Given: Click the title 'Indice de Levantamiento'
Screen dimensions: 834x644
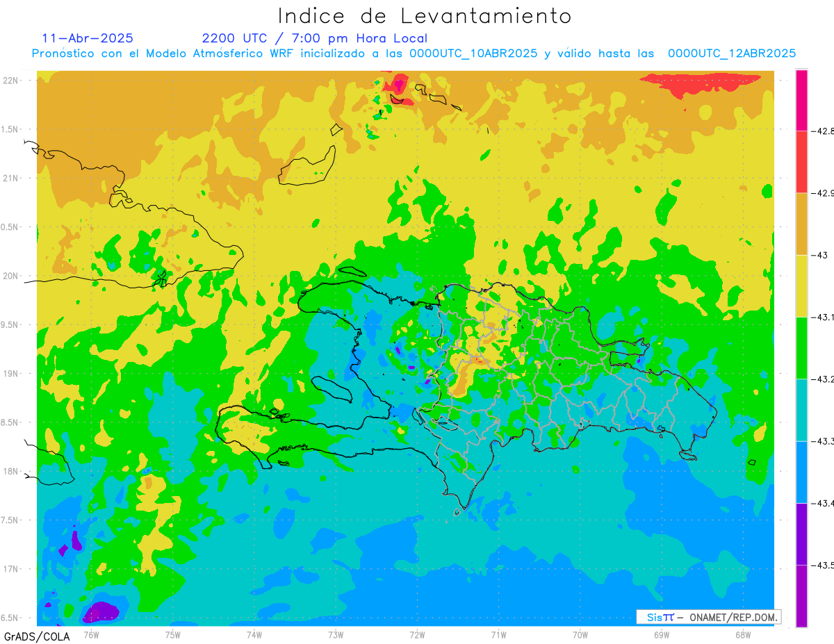Looking at the screenshot, I should [425, 16].
